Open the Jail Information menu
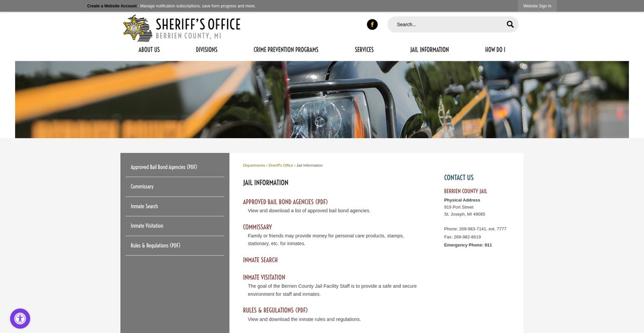644x333 pixels. (429, 49)
